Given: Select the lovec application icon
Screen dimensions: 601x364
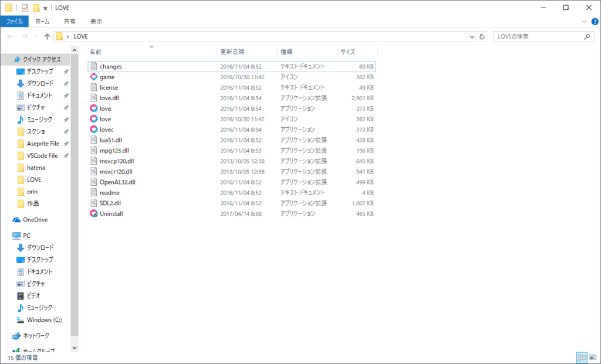Looking at the screenshot, I should (x=93, y=130).
